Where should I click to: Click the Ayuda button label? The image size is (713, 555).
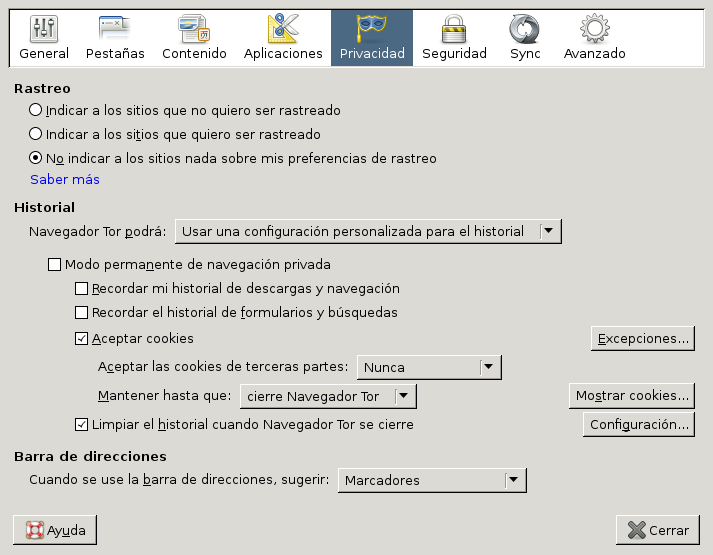click(x=66, y=530)
